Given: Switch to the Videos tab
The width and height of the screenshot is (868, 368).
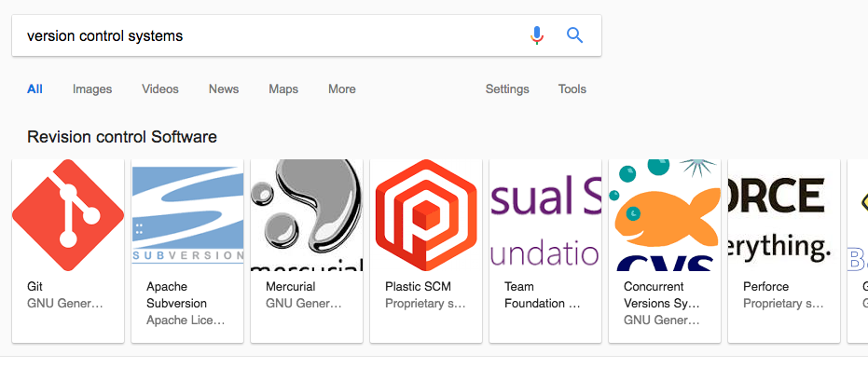Looking at the screenshot, I should (x=160, y=89).
